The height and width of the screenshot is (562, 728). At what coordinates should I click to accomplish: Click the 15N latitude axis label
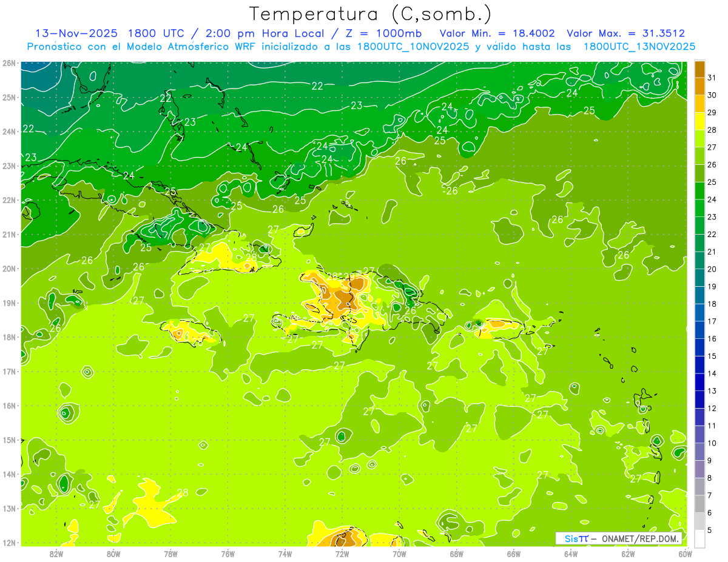click(x=8, y=440)
